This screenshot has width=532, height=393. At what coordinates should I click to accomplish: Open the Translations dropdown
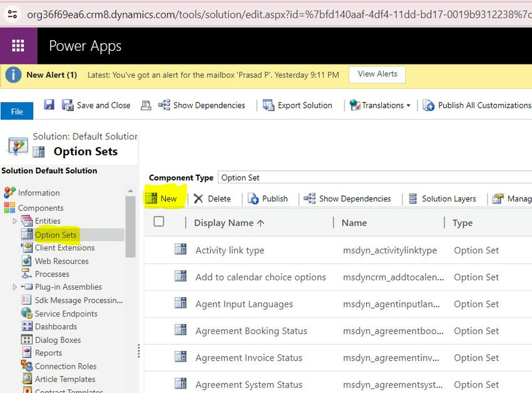click(x=380, y=105)
